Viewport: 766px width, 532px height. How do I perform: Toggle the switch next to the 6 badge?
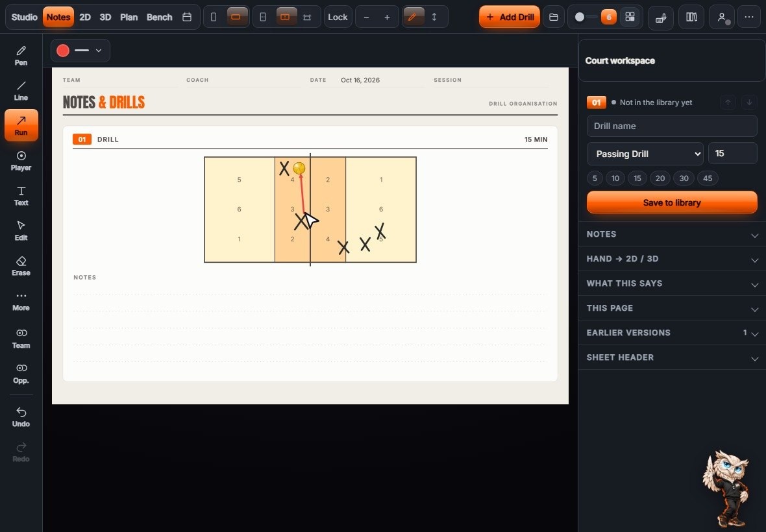tap(584, 17)
